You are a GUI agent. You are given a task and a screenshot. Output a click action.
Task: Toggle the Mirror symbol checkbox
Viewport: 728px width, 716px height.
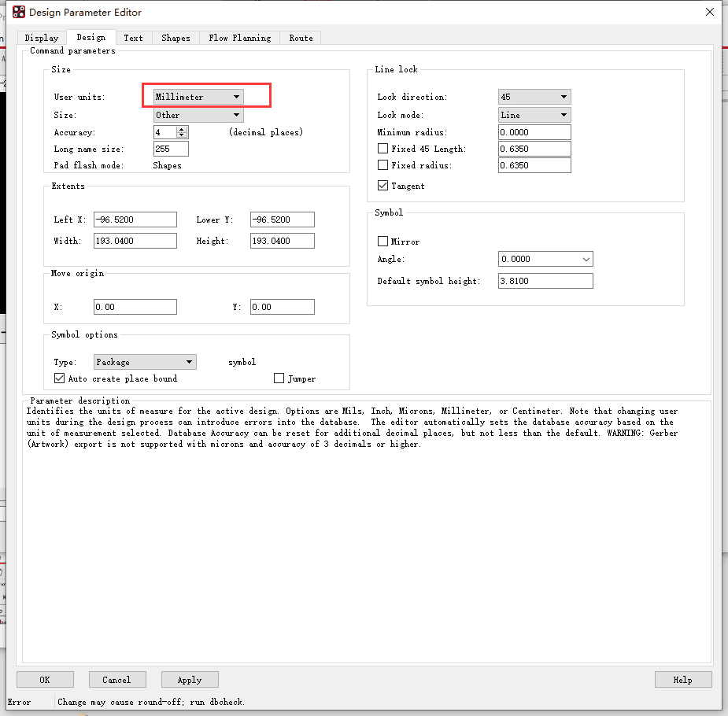click(x=383, y=242)
